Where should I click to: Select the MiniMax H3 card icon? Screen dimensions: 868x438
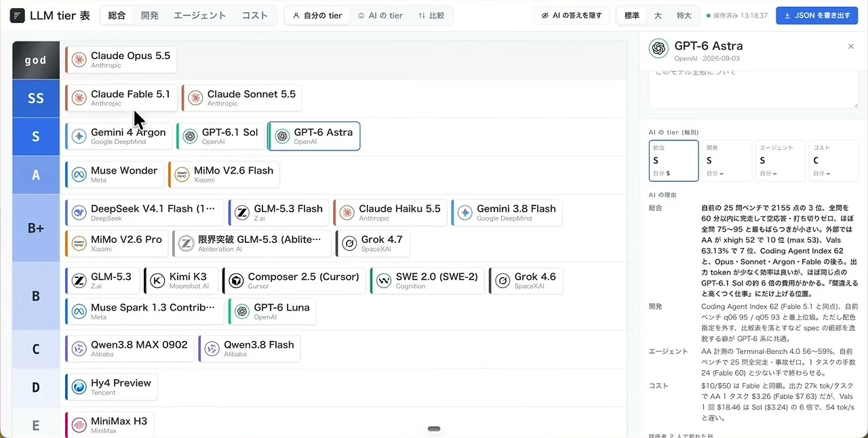(x=79, y=425)
